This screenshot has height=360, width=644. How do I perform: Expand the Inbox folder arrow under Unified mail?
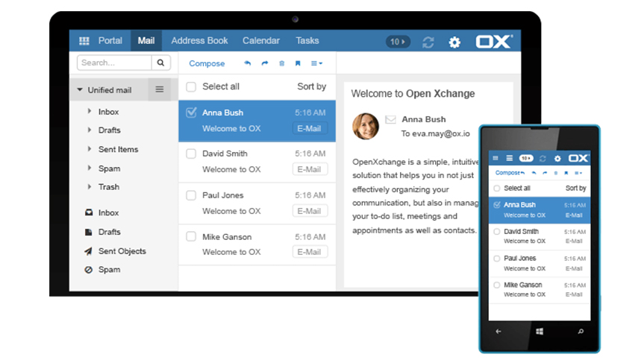tap(89, 111)
